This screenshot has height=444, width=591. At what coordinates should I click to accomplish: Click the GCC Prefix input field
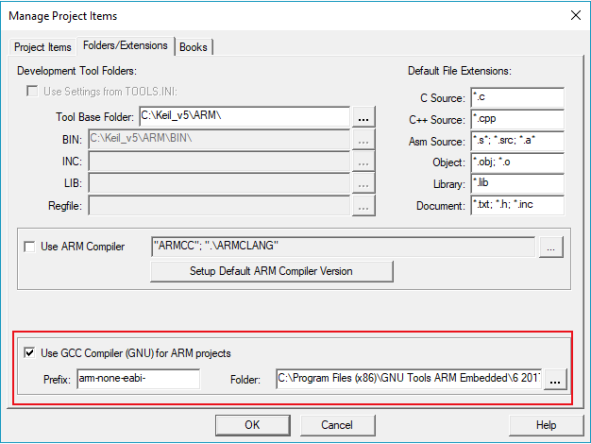(138, 378)
